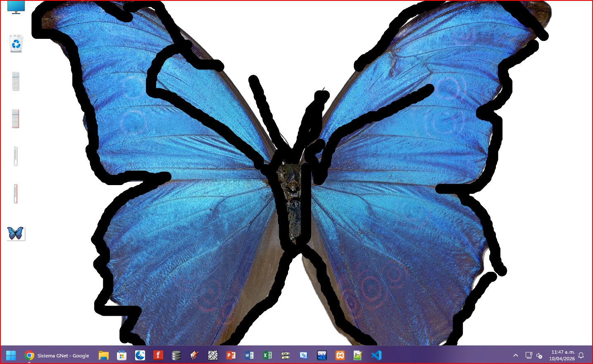This screenshot has height=364, width=593.
Task: Open the notification bell panel
Action: [x=581, y=355]
